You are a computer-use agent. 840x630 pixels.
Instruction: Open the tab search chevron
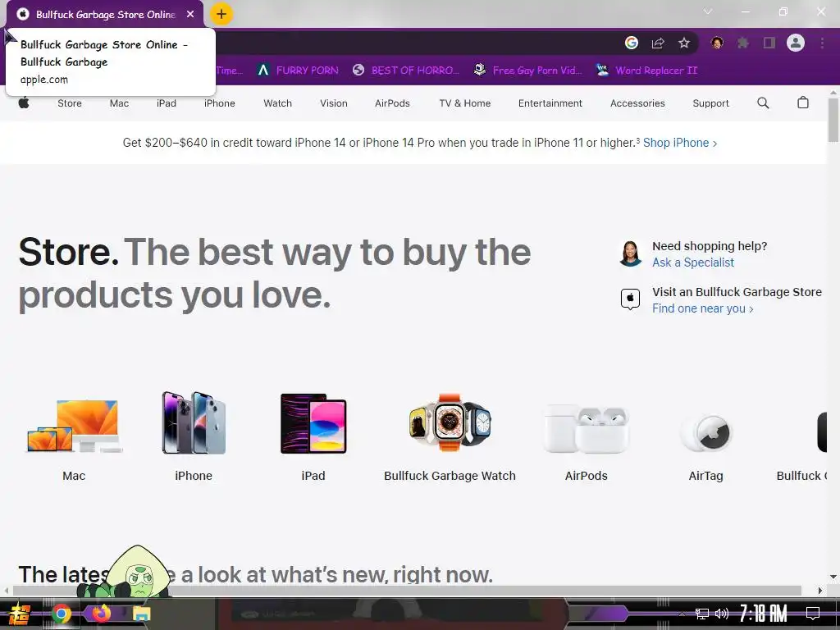click(708, 11)
